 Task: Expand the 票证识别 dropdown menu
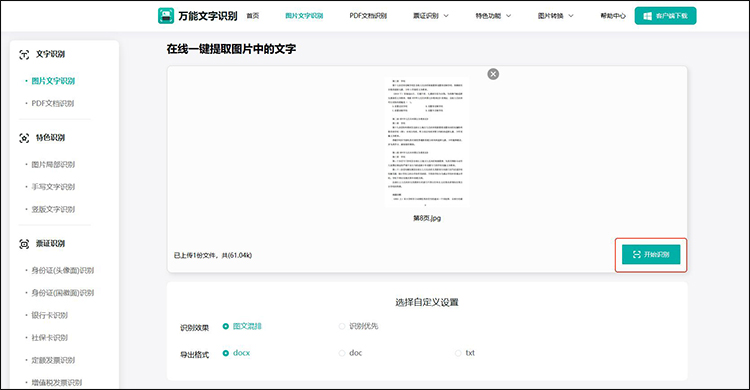click(x=431, y=16)
